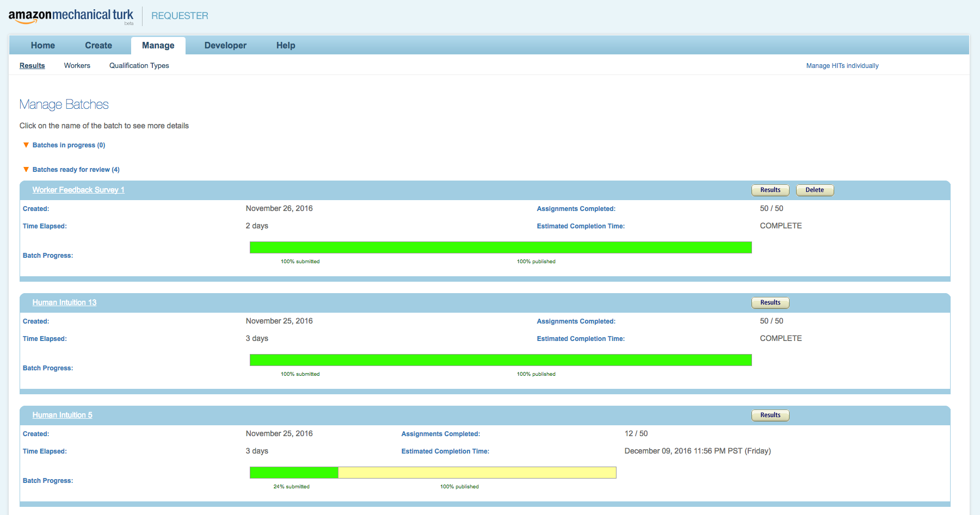Screen dimensions: 980x515
Task: Open the Workers sub-navigation link
Action: coord(77,66)
